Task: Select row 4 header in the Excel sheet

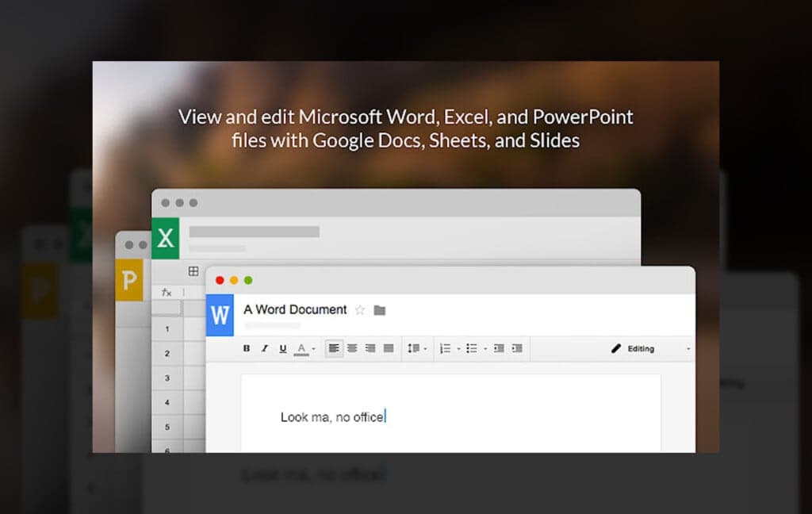Action: point(167,402)
